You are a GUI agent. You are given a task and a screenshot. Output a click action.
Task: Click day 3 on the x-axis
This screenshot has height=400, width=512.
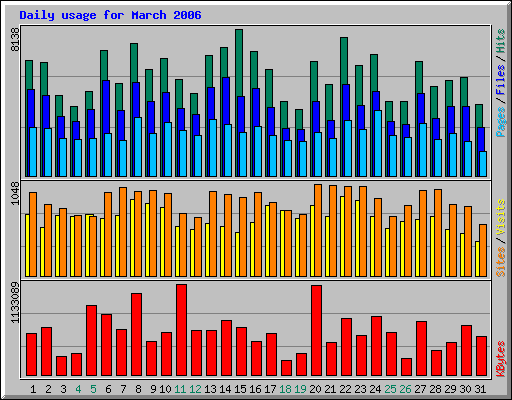[x=63, y=389]
